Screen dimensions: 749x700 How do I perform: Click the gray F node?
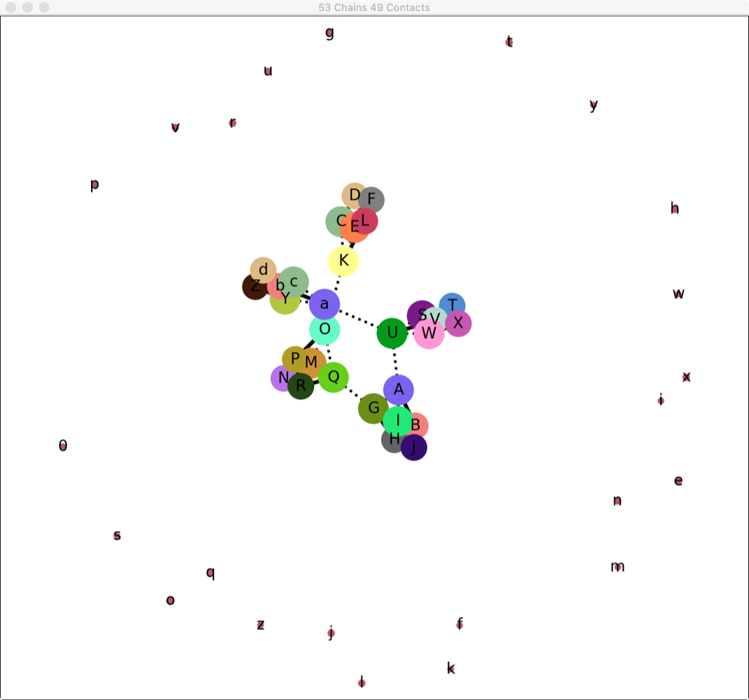click(x=373, y=198)
